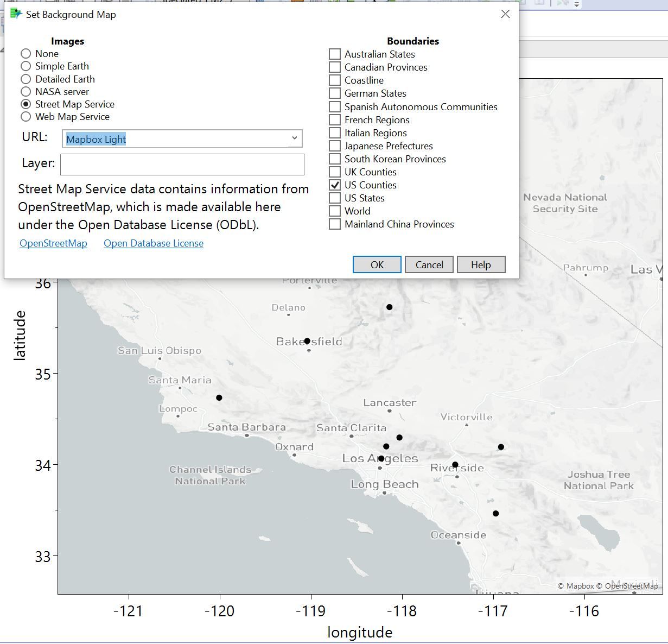Confirm settings with the OK button
668x644 pixels.
pyautogui.click(x=377, y=264)
